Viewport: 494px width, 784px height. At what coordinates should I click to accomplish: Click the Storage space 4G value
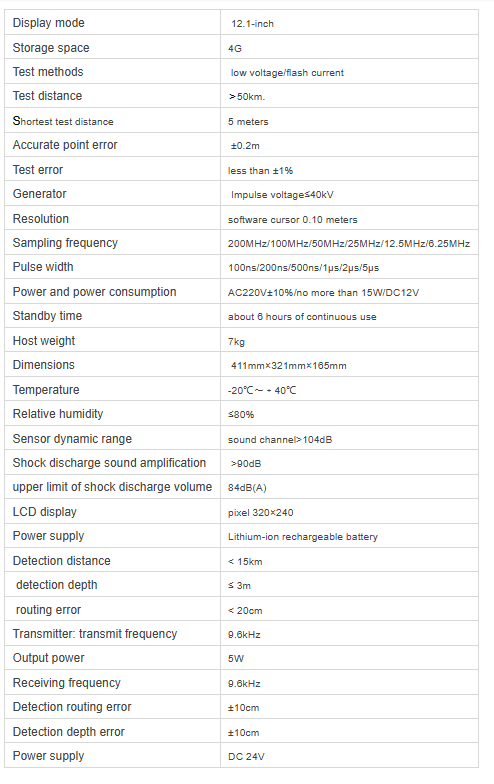click(x=235, y=48)
